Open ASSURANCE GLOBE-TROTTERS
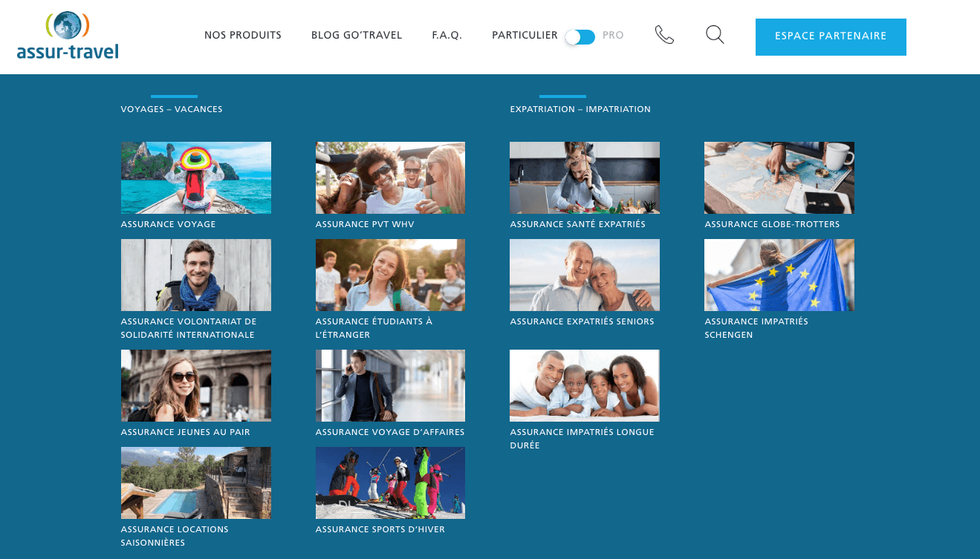 (x=772, y=223)
